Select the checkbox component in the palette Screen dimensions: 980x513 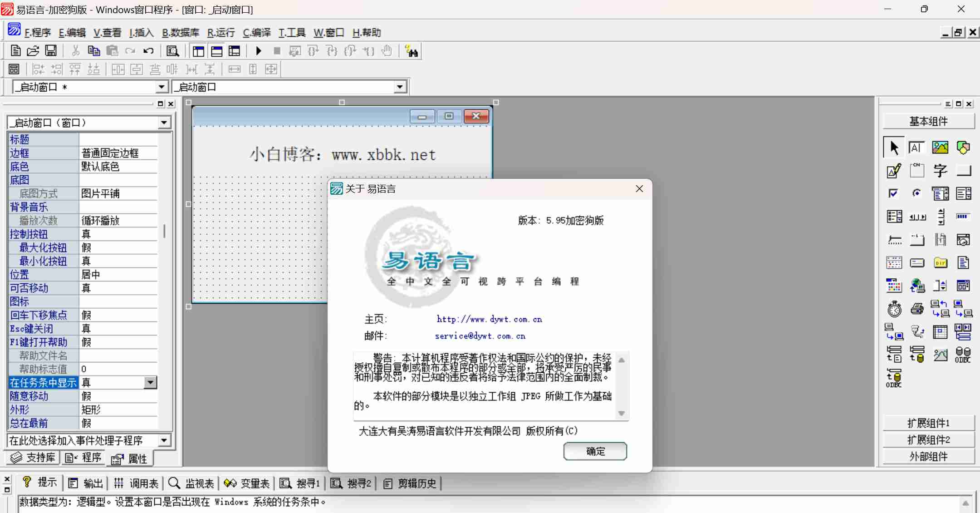tap(893, 194)
